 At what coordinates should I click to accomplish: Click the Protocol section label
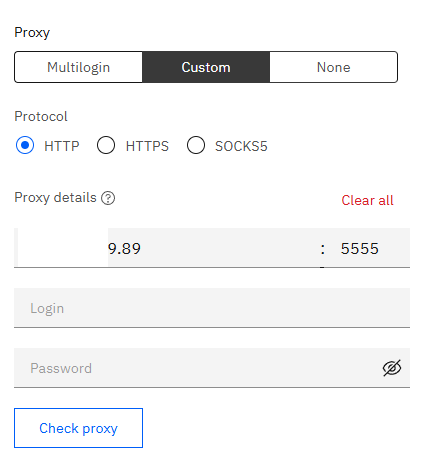(41, 116)
